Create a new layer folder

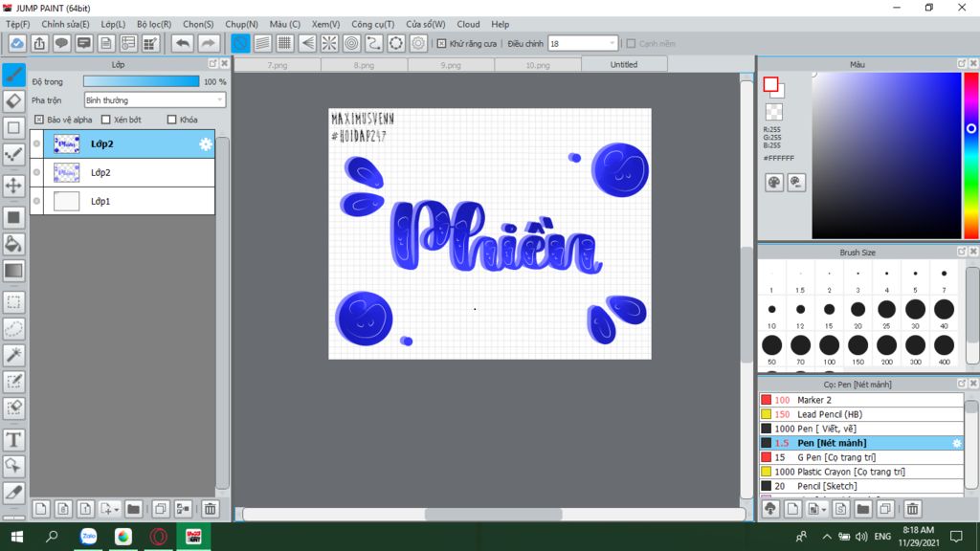133,509
